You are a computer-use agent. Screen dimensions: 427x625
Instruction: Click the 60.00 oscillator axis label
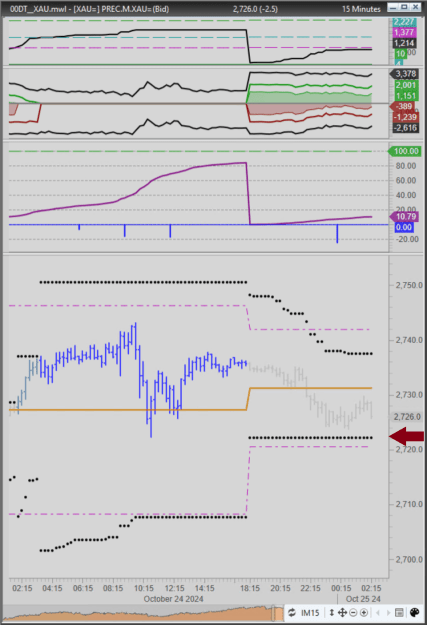[406, 181]
